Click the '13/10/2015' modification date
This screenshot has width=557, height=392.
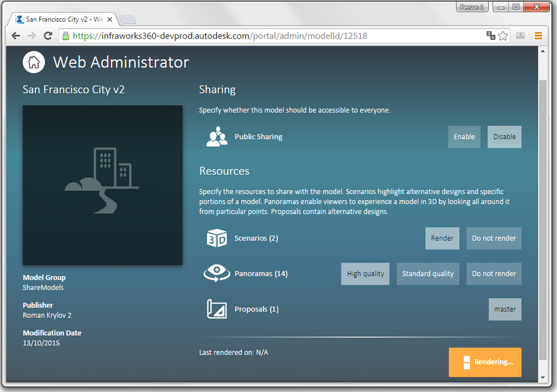[x=41, y=343]
